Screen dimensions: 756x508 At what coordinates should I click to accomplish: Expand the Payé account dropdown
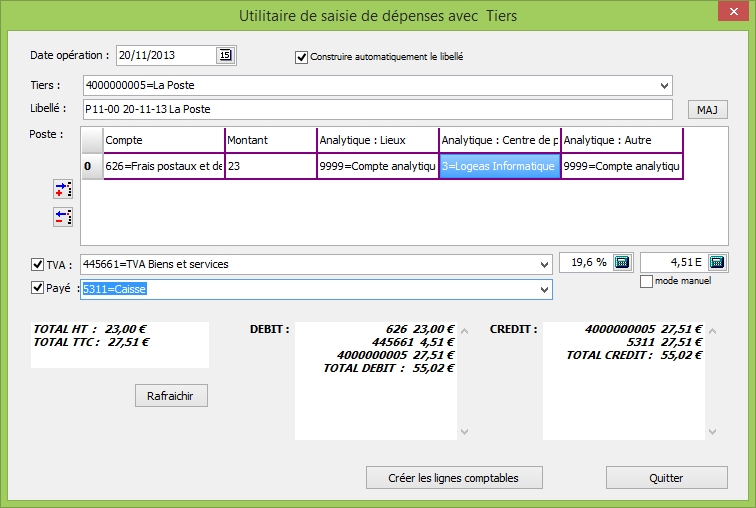pyautogui.click(x=544, y=289)
